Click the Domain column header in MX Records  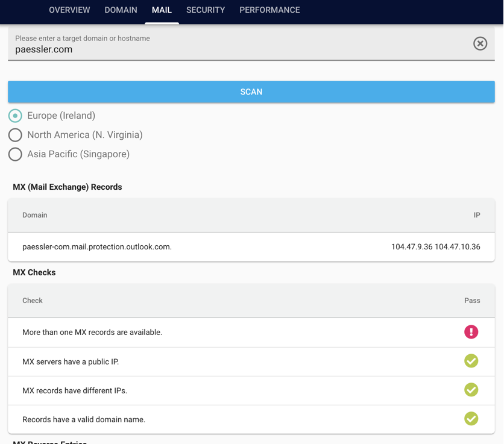(x=35, y=215)
